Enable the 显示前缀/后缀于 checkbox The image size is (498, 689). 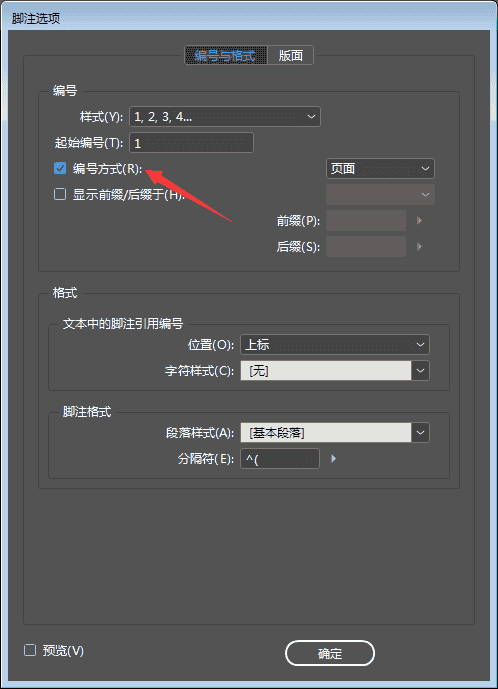coord(60,194)
